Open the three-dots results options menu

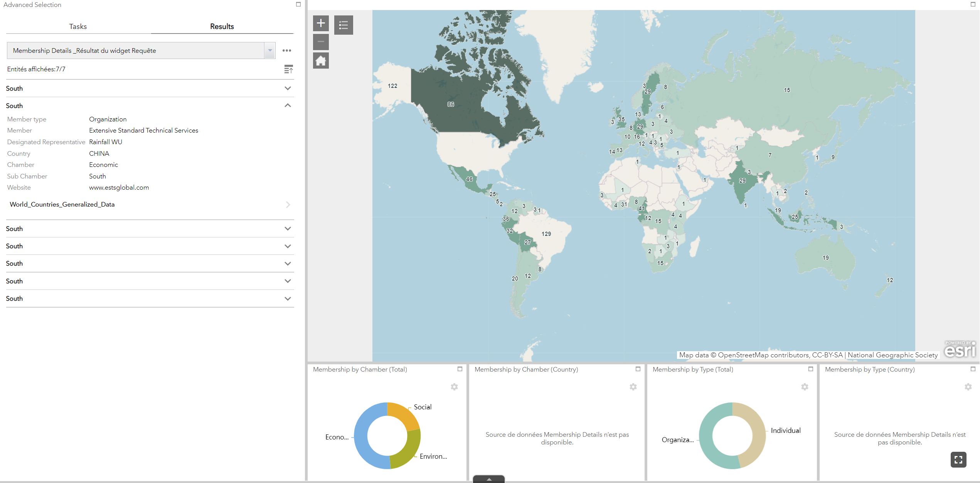[x=286, y=50]
